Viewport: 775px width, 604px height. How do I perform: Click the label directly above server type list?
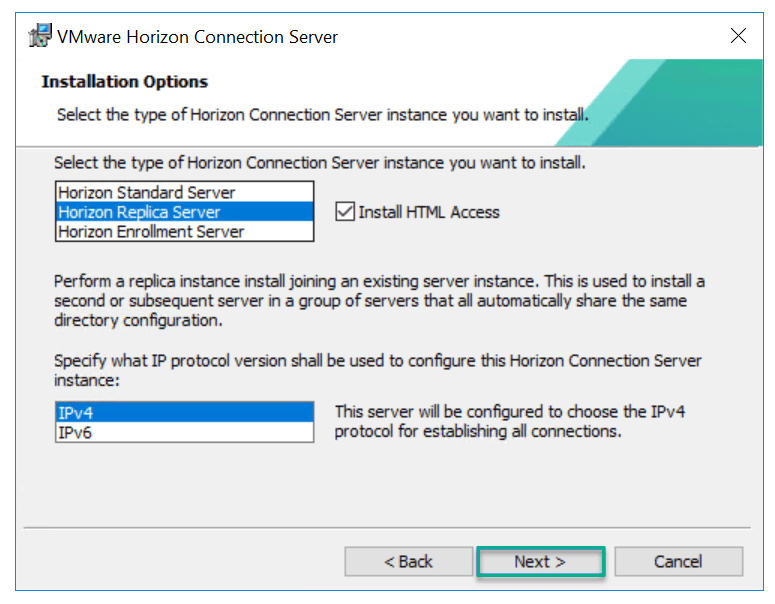[319, 162]
